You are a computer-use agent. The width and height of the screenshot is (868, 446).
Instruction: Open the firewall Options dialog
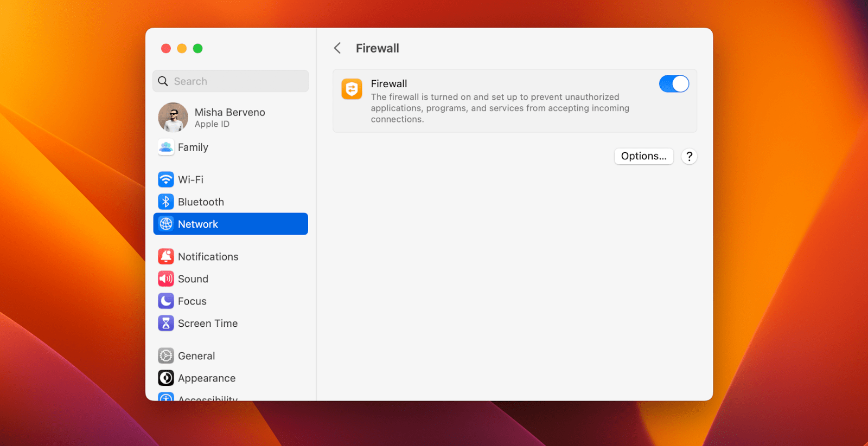(643, 156)
